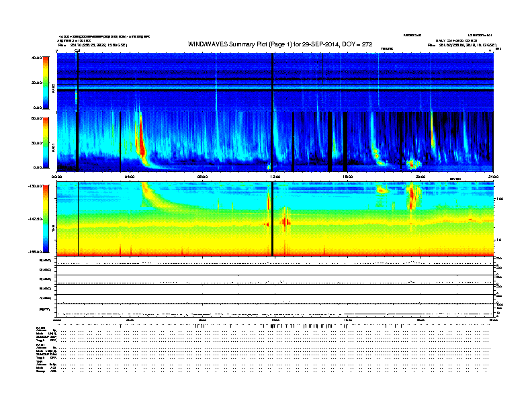The image size is (532, 411).
Task: Click the RAD2 vertical axis label
Action: [53, 87]
